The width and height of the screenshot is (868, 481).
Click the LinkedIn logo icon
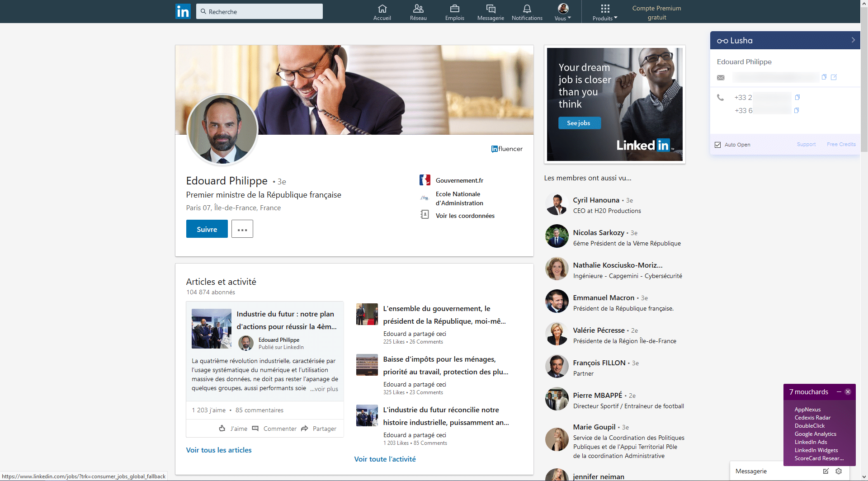(183, 11)
